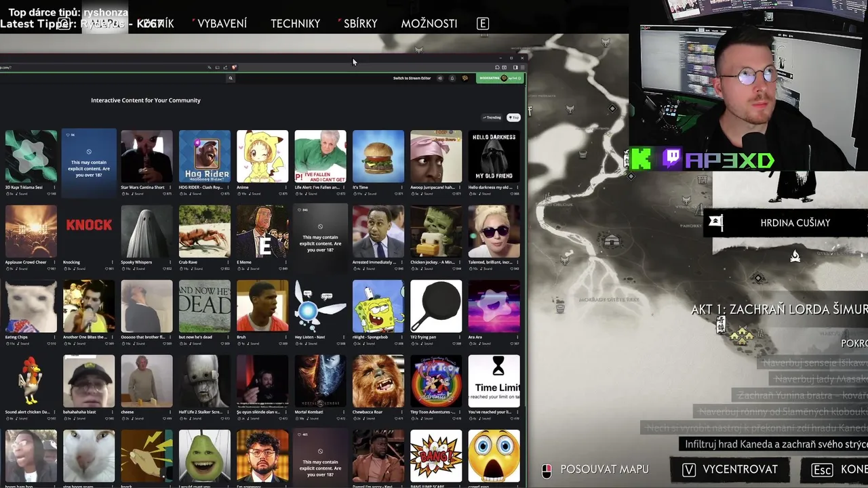Screen dimensions: 868x488
Task: Open the SBÍRKY game menu tab
Action: click(360, 23)
